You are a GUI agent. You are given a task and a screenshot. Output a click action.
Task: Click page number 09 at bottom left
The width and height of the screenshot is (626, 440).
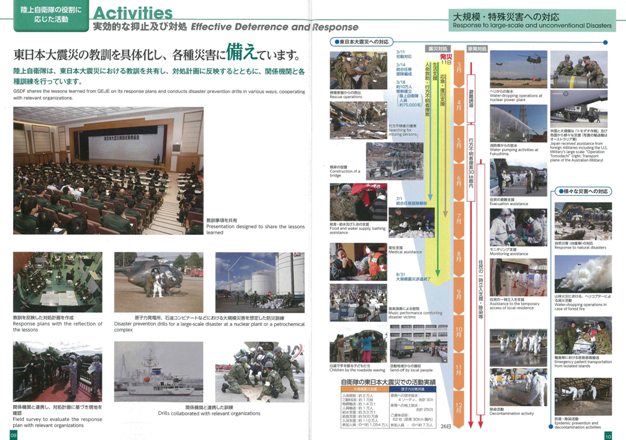[14, 435]
